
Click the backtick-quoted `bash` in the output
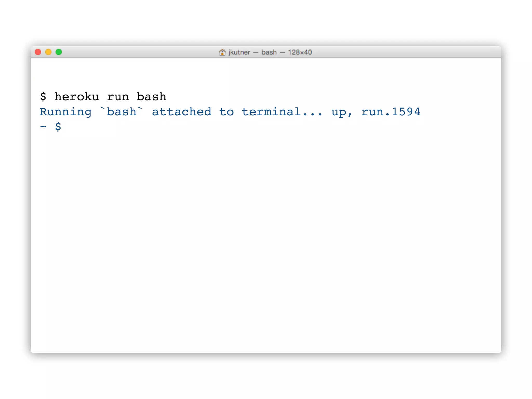coord(122,112)
